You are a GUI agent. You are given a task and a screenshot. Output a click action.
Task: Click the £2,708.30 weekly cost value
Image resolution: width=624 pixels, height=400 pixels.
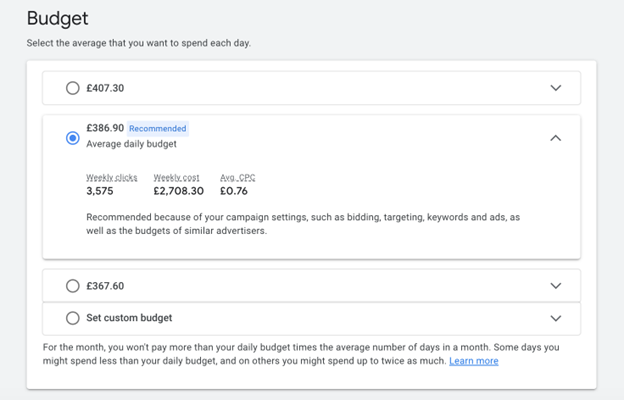(178, 191)
